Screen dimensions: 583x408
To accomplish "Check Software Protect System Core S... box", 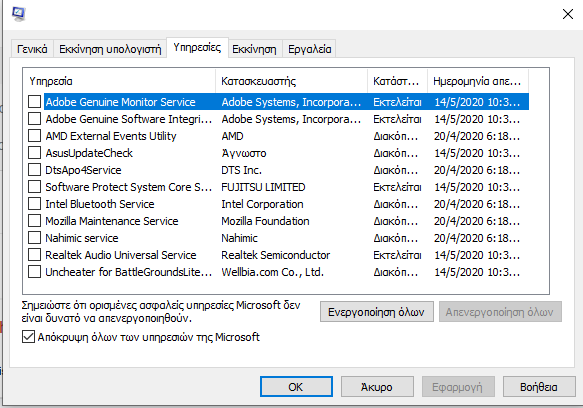I will tap(35, 187).
